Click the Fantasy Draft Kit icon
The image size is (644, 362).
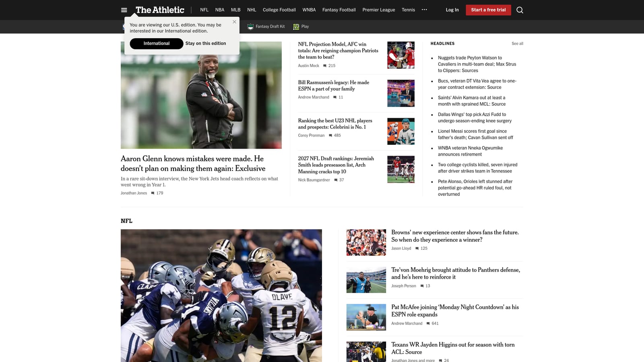[250, 27]
